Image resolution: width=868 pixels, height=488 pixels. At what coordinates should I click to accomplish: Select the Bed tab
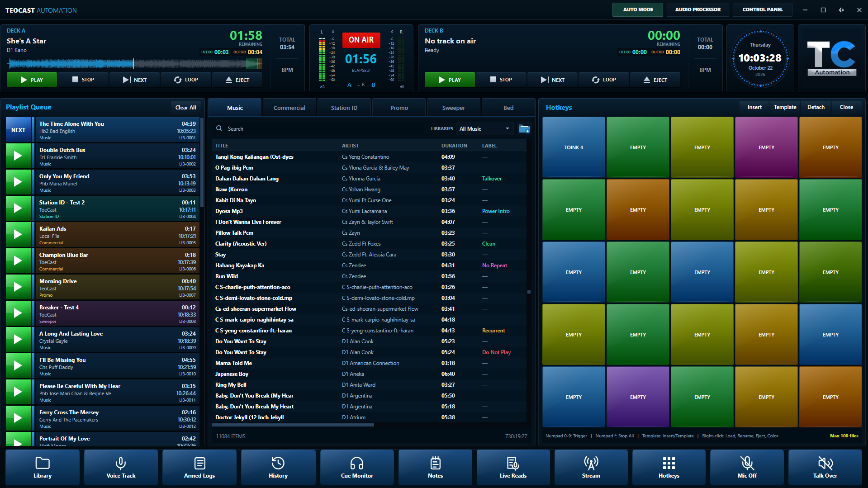pos(508,108)
